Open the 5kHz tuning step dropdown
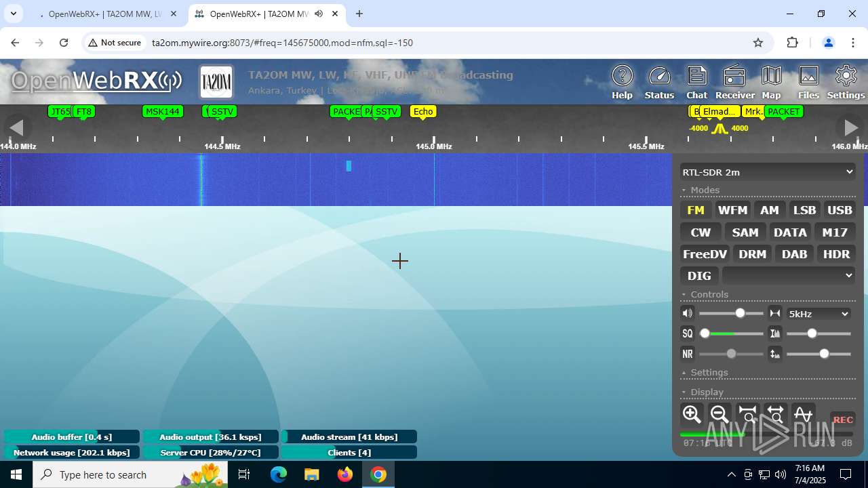The image size is (868, 488). 818,314
